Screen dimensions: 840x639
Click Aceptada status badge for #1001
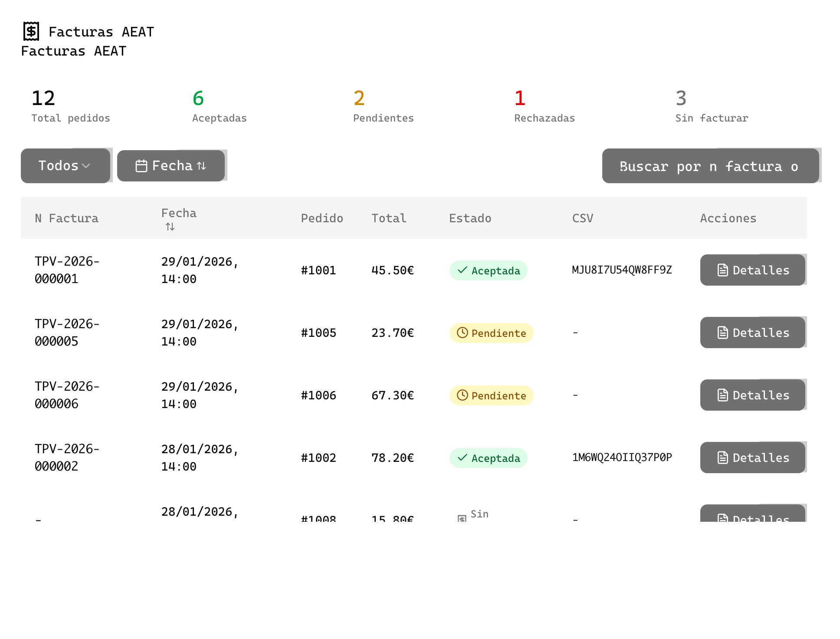(x=488, y=270)
